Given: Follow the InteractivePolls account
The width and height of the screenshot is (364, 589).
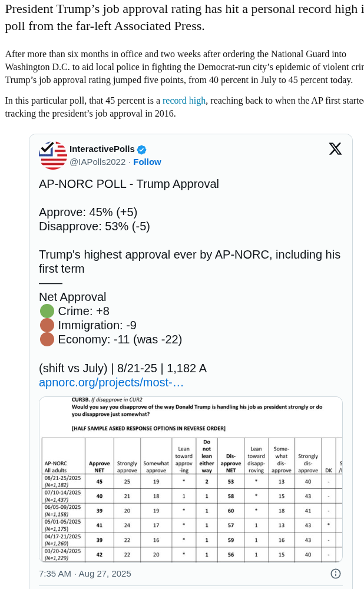Looking at the screenshot, I should point(147,162).
